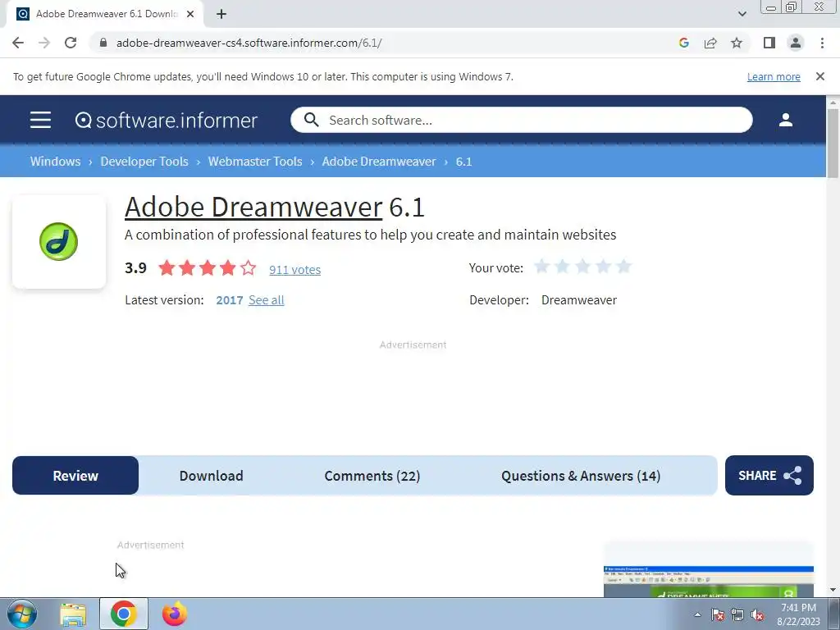Click the network tray icon
840x630 pixels.
coord(737,615)
